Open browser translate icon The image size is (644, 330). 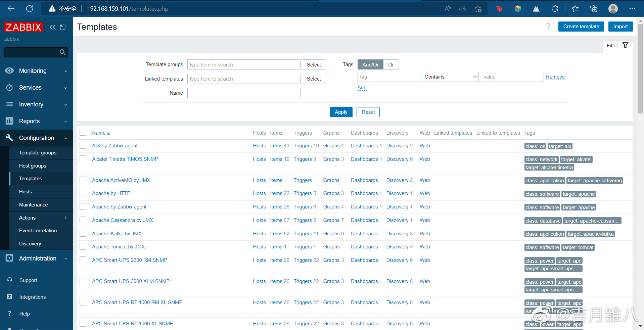click(463, 9)
